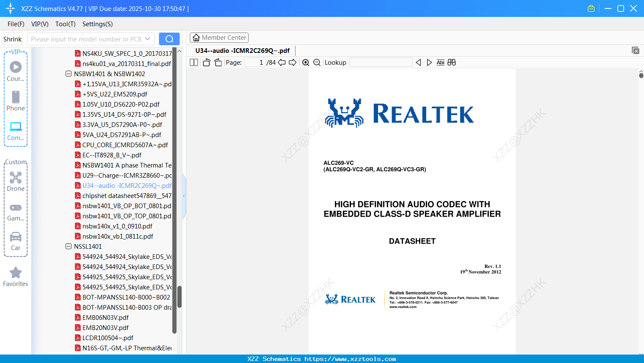The height and width of the screenshot is (363, 644).
Task: Collapse the NSSL1401 folder
Action: coord(69,246)
